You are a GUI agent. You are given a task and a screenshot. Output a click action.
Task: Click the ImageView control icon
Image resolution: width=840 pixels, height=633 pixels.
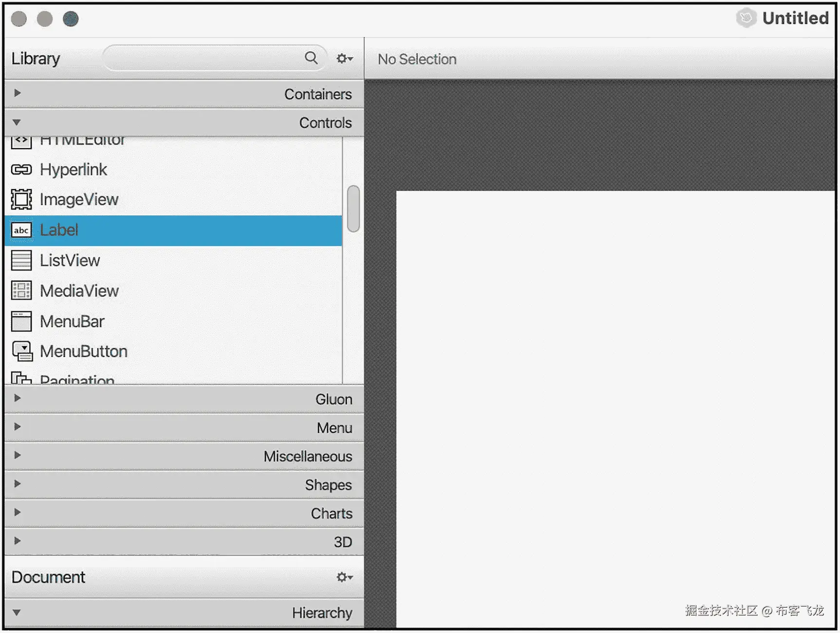[x=21, y=199]
